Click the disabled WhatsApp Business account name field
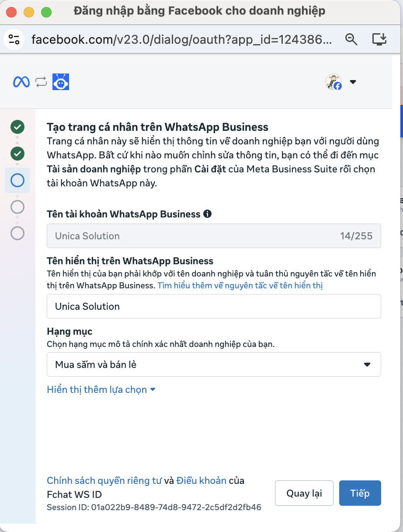Image resolution: width=403 pixels, height=532 pixels. [x=214, y=236]
